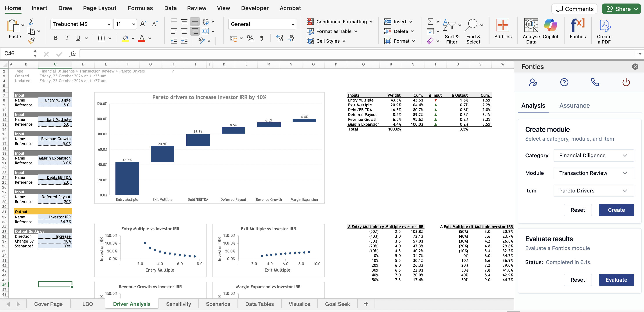This screenshot has height=312, width=644.
Task: Click the Fontics power sign-out icon
Action: 626,82
